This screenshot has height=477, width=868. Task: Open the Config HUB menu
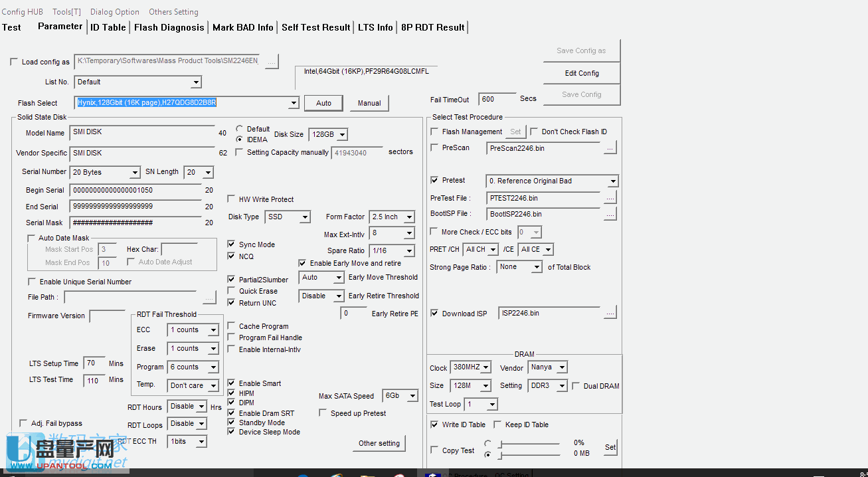[x=22, y=12]
